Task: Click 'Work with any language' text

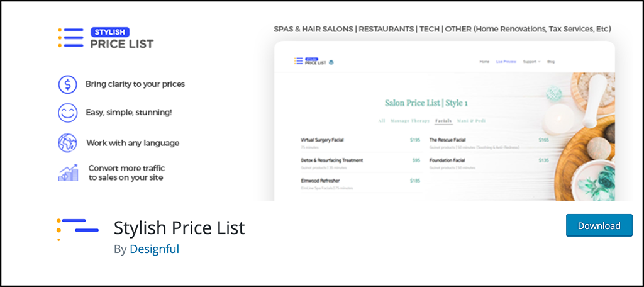Action: click(x=133, y=143)
